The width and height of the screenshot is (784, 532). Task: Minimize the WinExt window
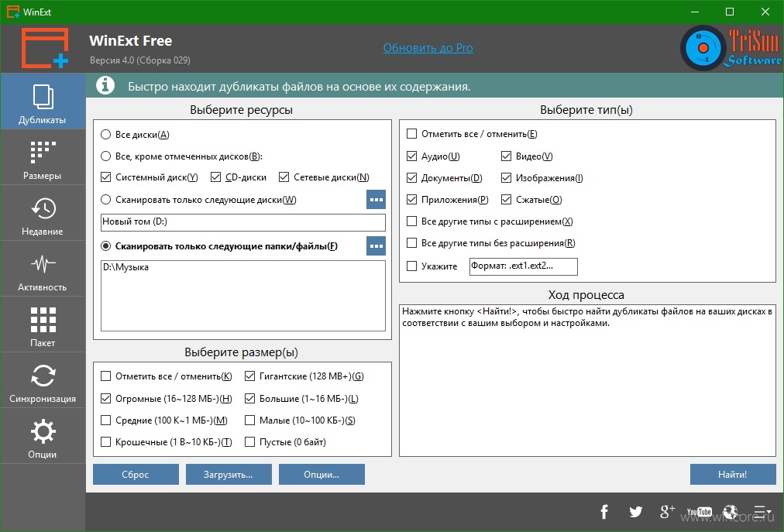694,12
